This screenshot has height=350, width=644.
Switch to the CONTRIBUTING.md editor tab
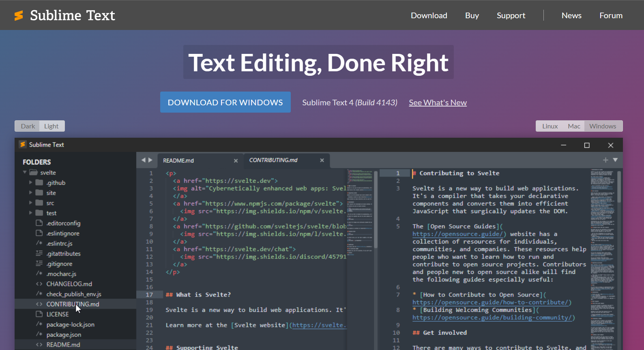[287, 160]
